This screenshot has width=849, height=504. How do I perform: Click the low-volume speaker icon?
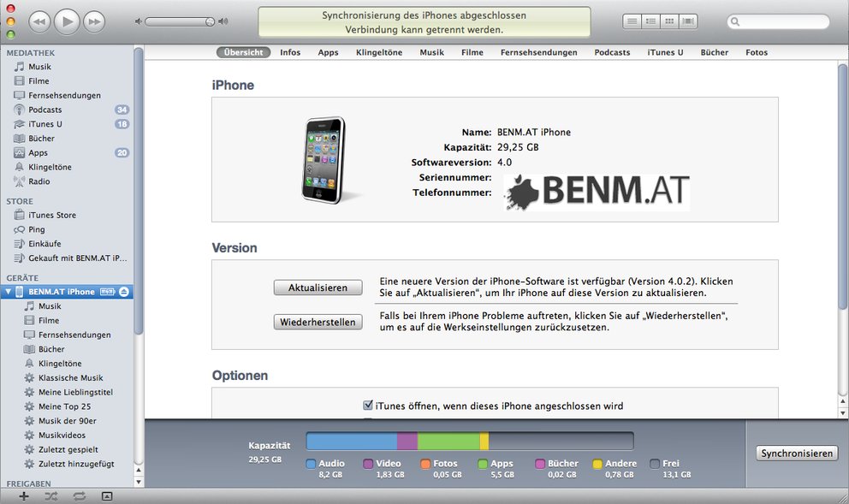point(138,21)
